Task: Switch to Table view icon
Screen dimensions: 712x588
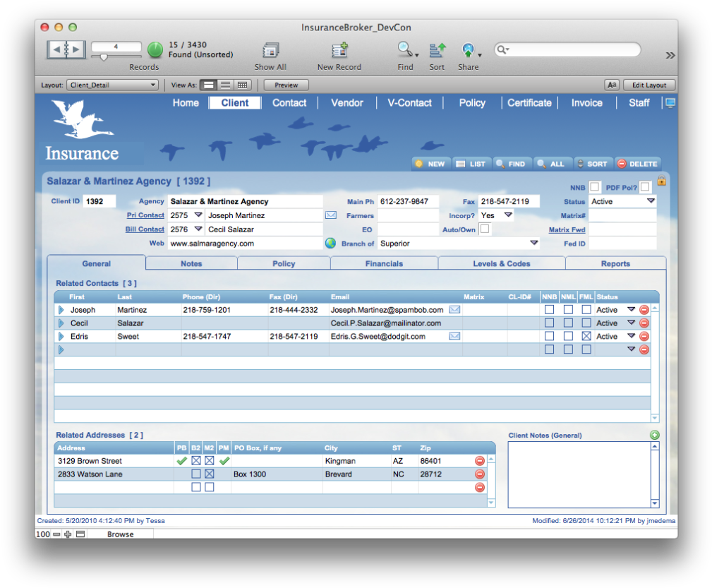Action: click(243, 85)
